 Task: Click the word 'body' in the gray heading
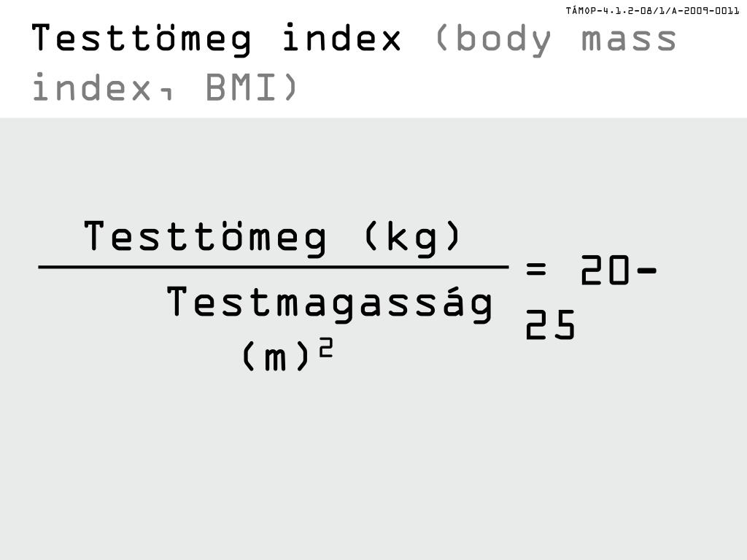pos(503,40)
